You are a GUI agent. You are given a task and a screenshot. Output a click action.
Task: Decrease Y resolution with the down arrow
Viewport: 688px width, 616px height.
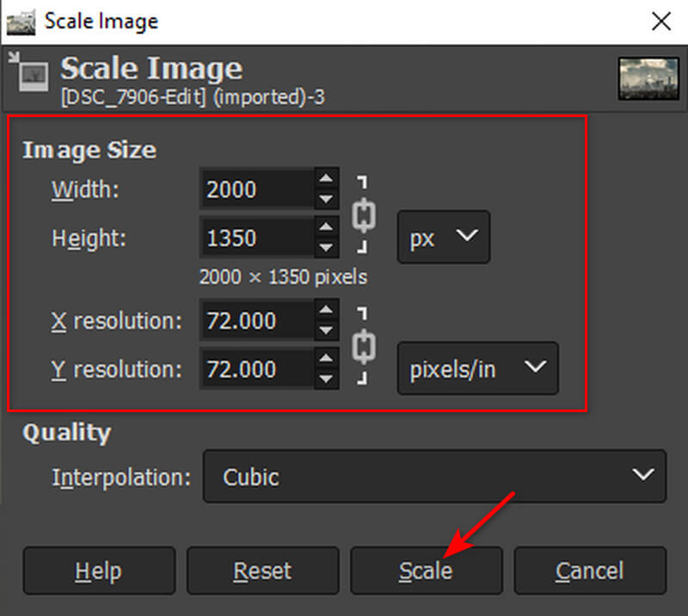tap(325, 379)
